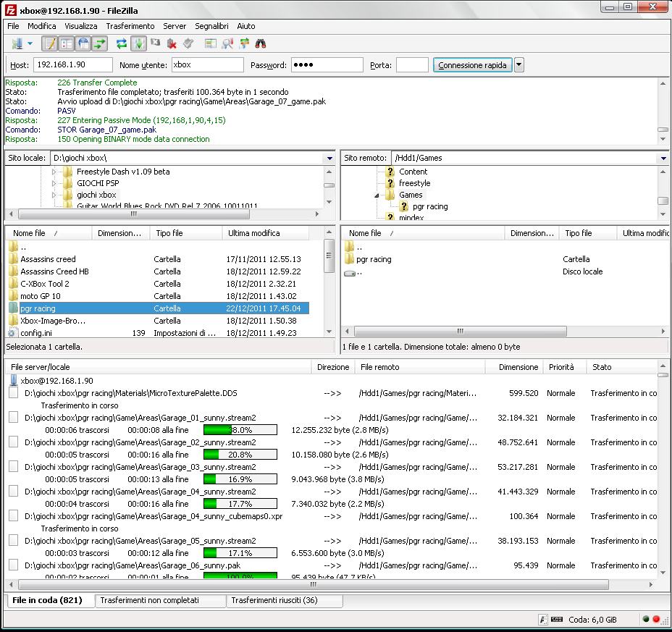The width and height of the screenshot is (672, 632).
Task: Open directory listing filters dialog
Action: (x=211, y=43)
